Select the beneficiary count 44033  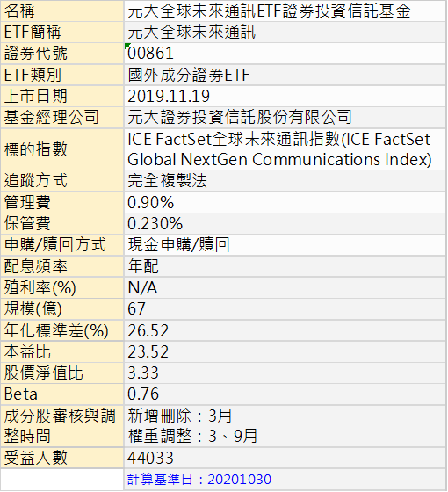coord(150,458)
